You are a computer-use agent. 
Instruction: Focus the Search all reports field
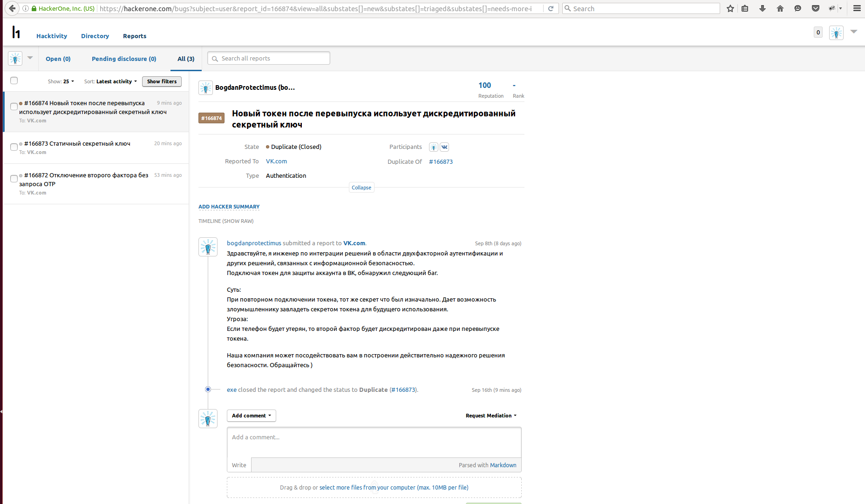click(269, 58)
